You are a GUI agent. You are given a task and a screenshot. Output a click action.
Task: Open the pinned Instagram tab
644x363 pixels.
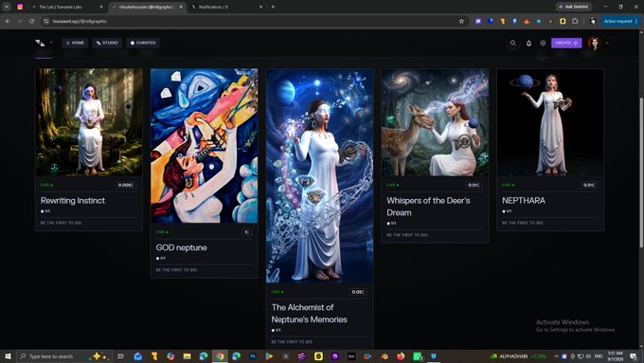(x=20, y=7)
